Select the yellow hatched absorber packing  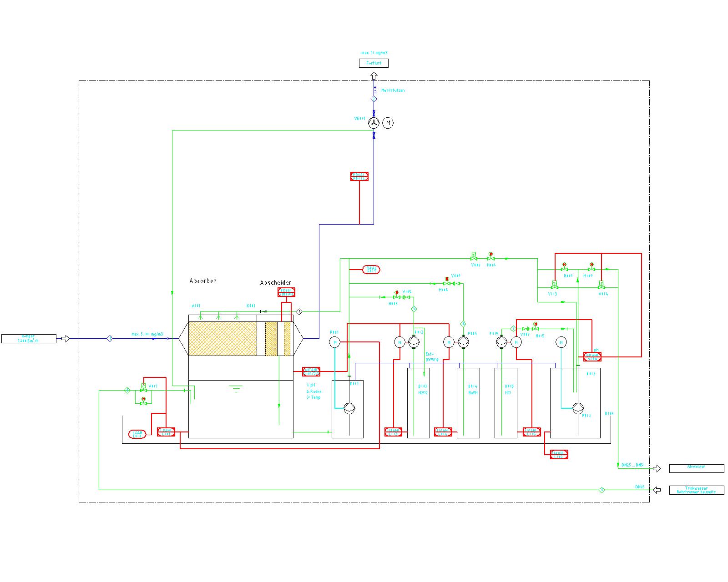(222, 339)
